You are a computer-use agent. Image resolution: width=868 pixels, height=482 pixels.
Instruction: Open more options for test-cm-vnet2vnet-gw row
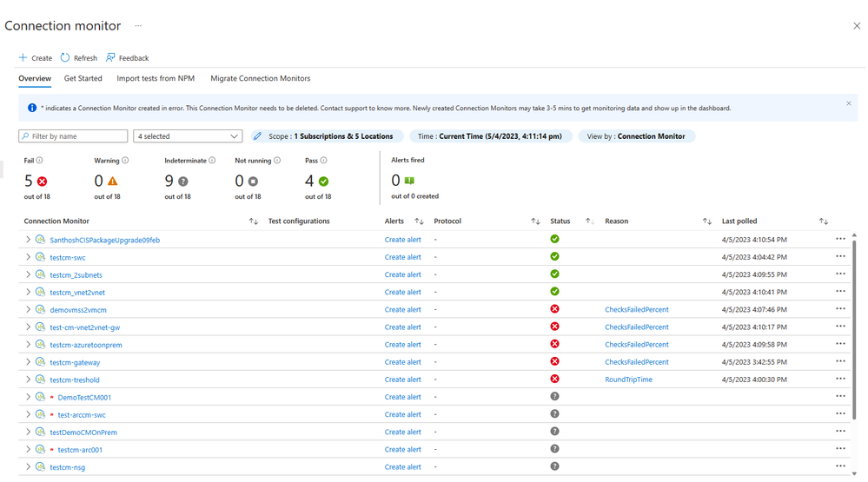click(840, 327)
